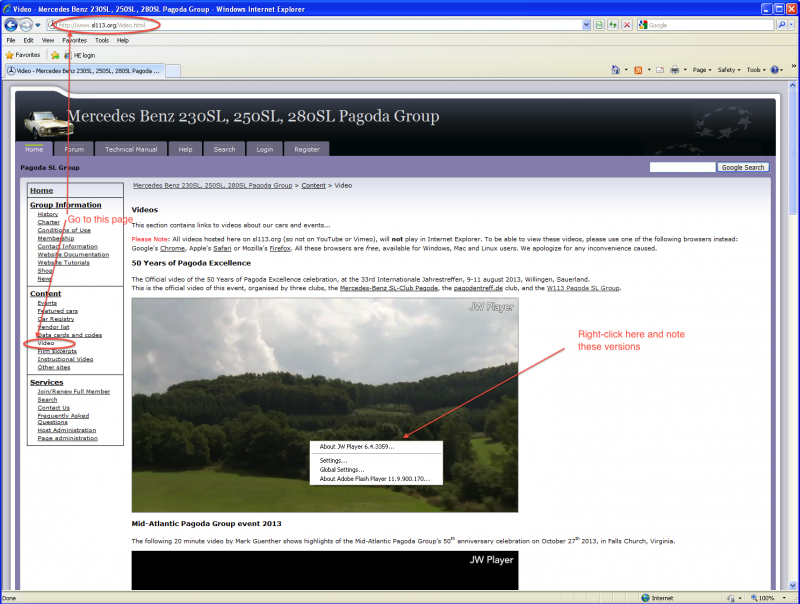Select About Adobe Flash Player context entry
Screen dimensions: 800x604
tap(376, 479)
